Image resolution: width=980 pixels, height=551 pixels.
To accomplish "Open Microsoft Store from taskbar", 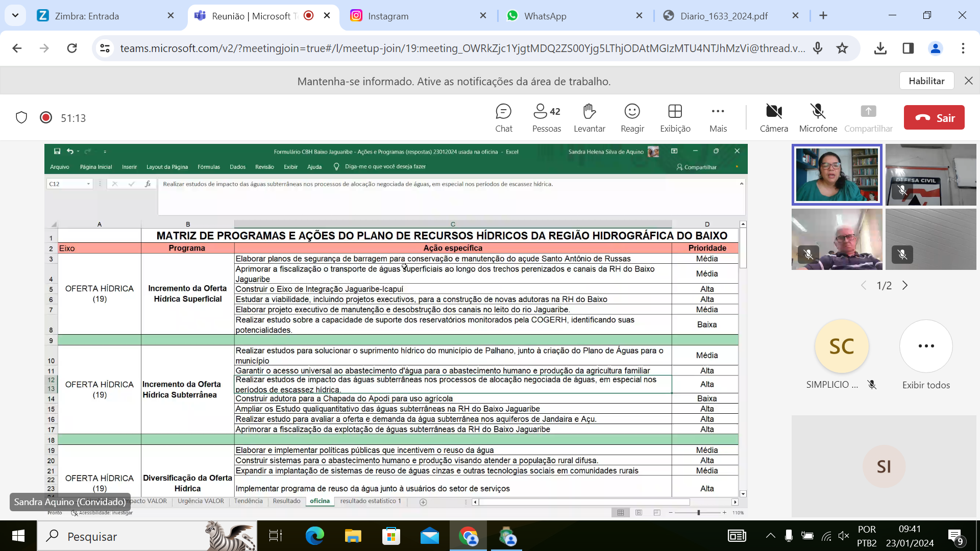I will pos(391,536).
